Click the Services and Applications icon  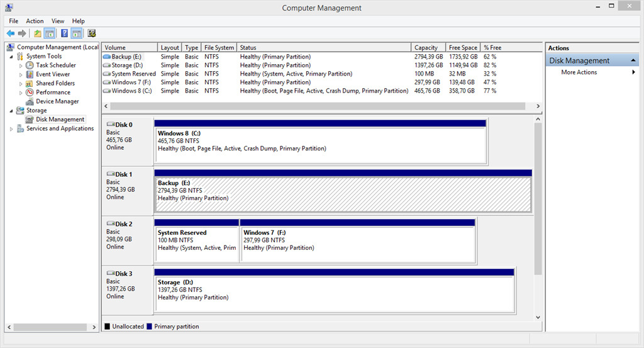point(20,128)
